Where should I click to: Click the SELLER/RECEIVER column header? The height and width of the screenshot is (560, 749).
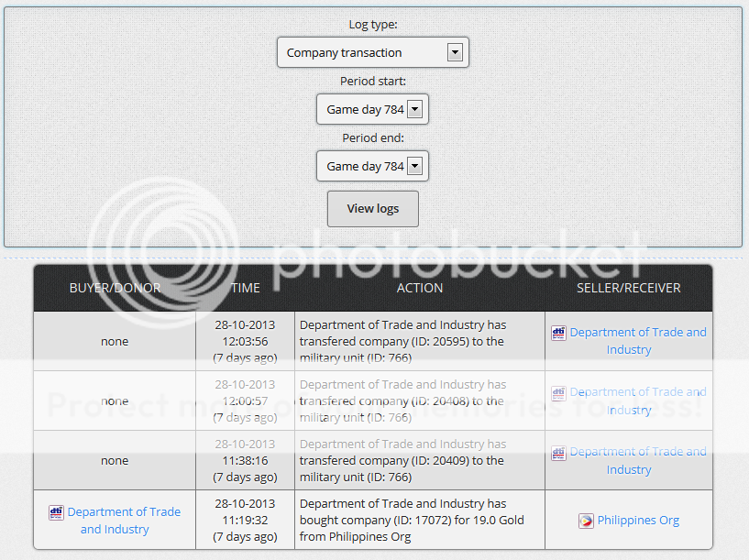tap(629, 288)
